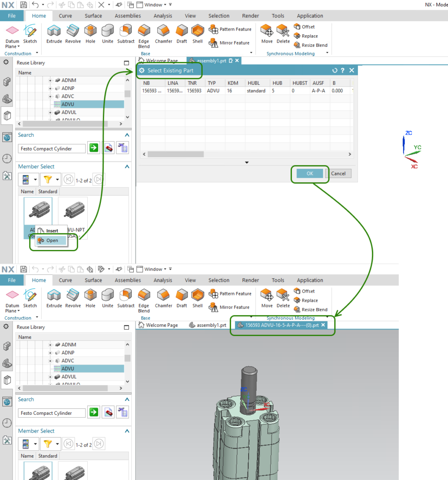
Task: Click History clock icon in top window sidebar
Action: [x=7, y=158]
